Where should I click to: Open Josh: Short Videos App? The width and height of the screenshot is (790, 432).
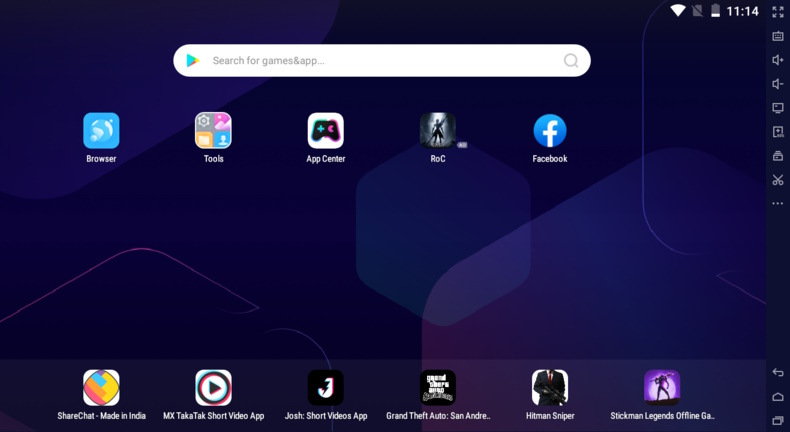(325, 388)
